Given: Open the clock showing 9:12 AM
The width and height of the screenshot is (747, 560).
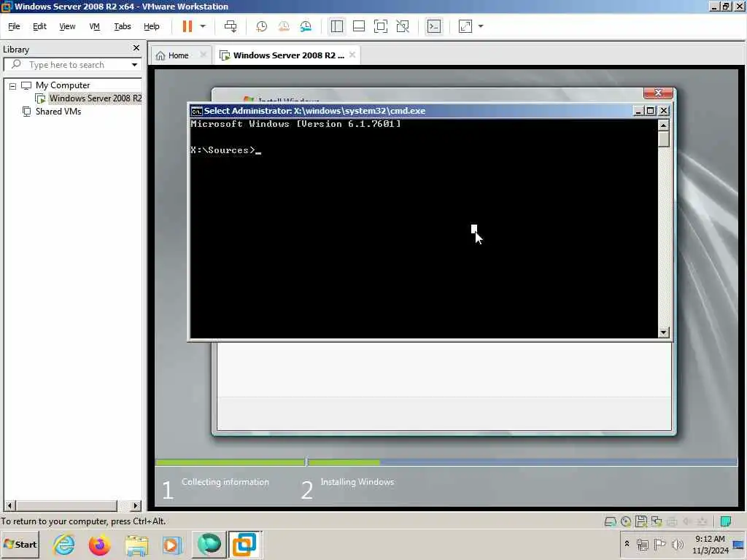Looking at the screenshot, I should pyautogui.click(x=711, y=544).
